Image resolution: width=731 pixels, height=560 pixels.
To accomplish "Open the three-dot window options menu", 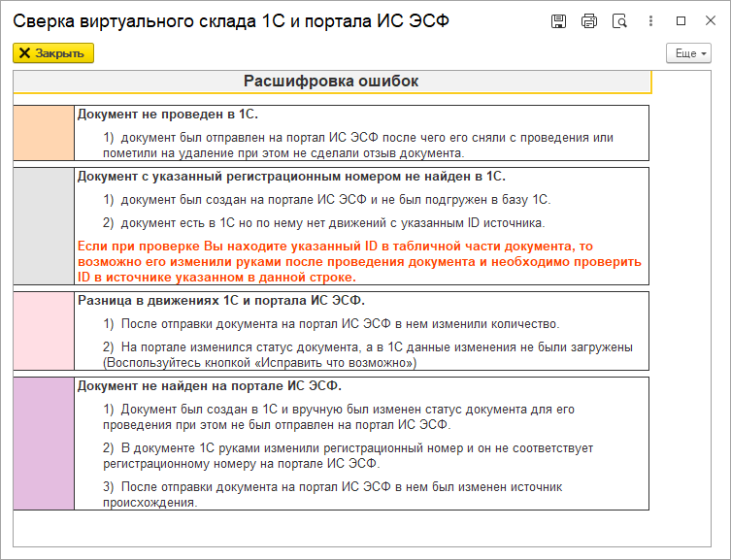I will (x=650, y=20).
